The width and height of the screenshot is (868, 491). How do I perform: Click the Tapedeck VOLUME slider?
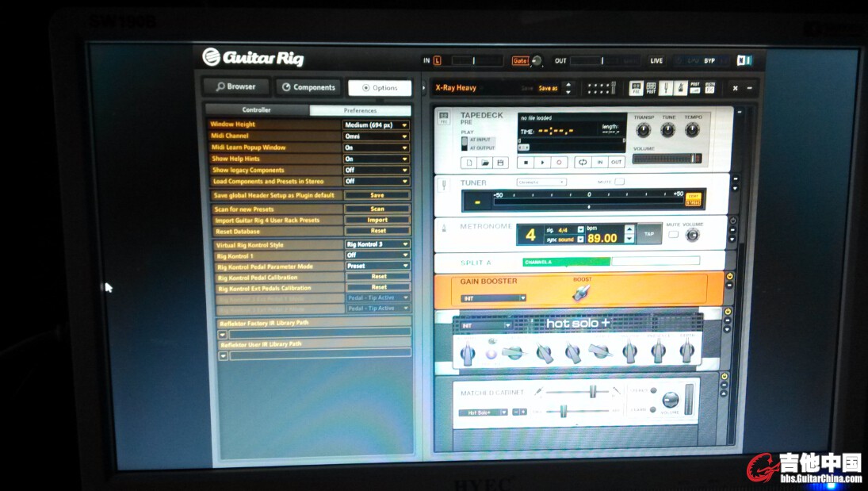(667, 159)
